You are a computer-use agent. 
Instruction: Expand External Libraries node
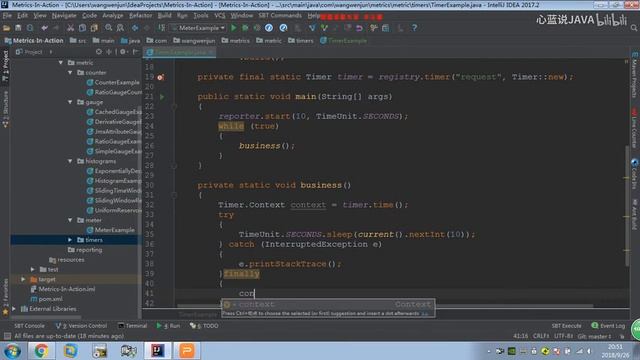[13, 309]
